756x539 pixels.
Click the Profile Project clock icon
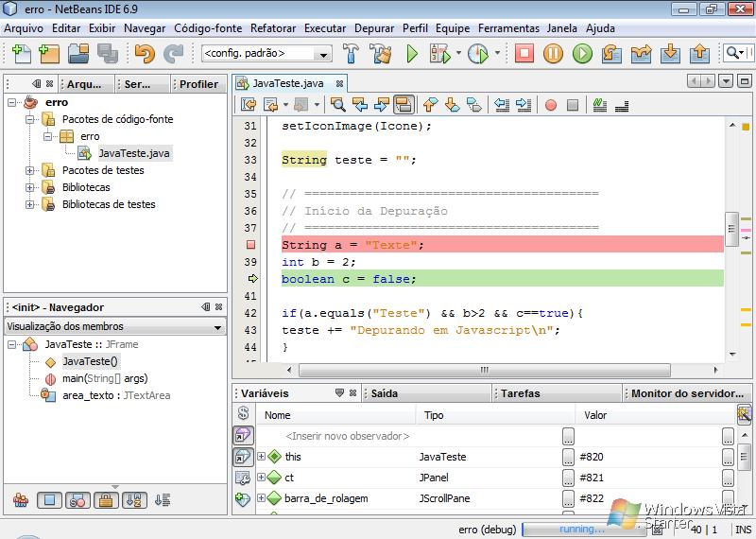click(x=478, y=53)
